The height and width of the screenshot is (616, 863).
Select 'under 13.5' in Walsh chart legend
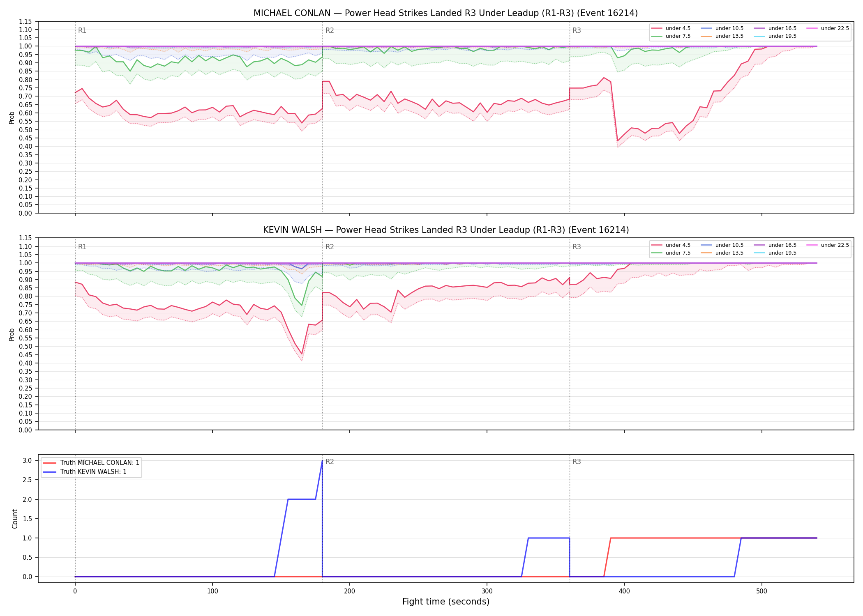click(722, 253)
